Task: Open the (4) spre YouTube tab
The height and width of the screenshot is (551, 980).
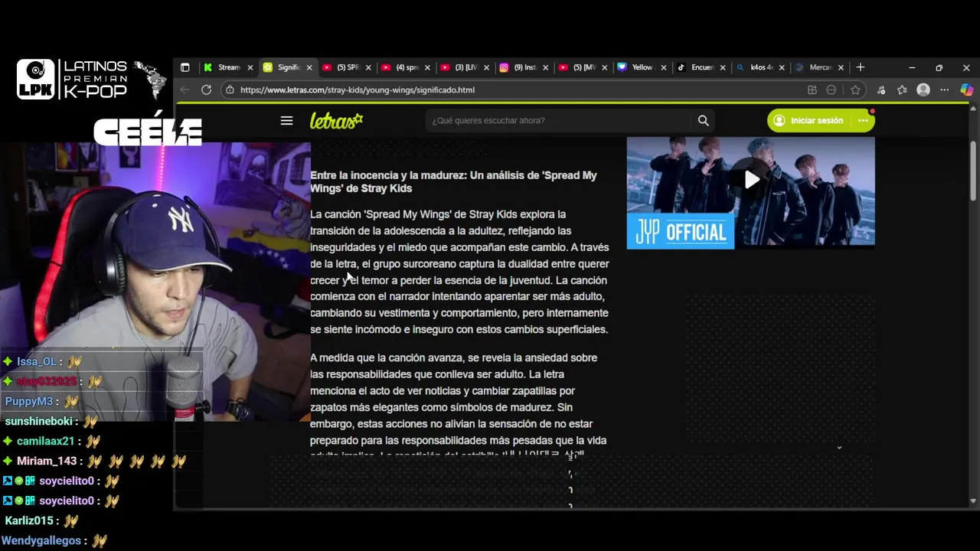Action: coord(405,67)
